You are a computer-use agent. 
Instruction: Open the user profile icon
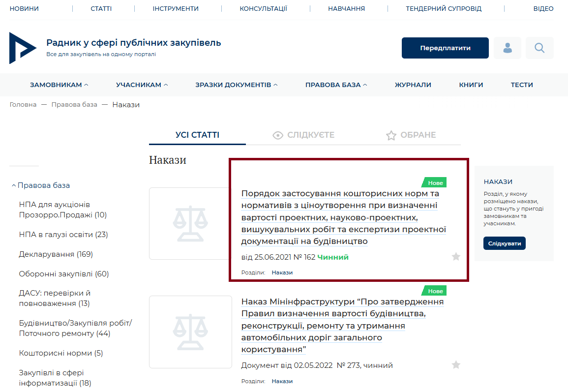507,48
